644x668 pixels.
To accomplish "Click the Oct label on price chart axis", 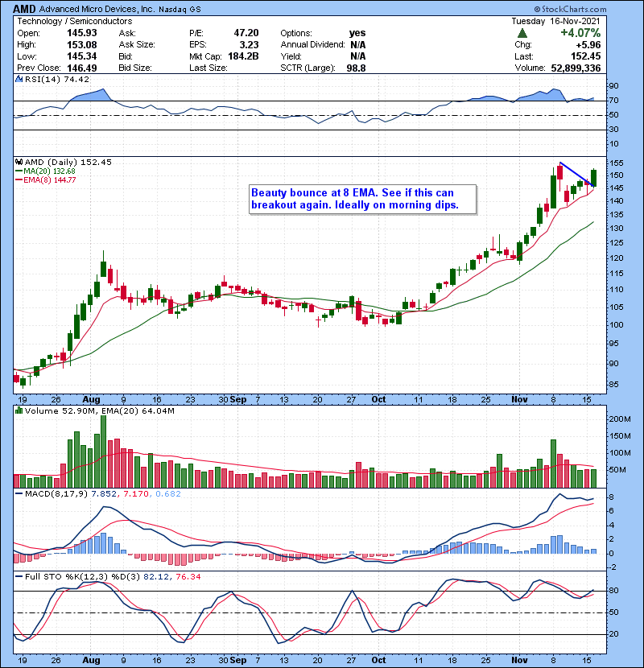I will click(x=378, y=399).
